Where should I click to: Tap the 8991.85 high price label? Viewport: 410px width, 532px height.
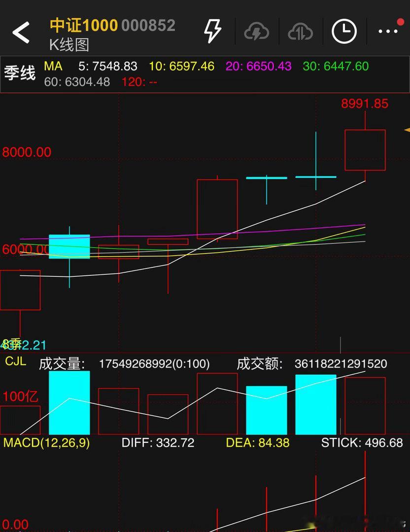click(x=365, y=103)
